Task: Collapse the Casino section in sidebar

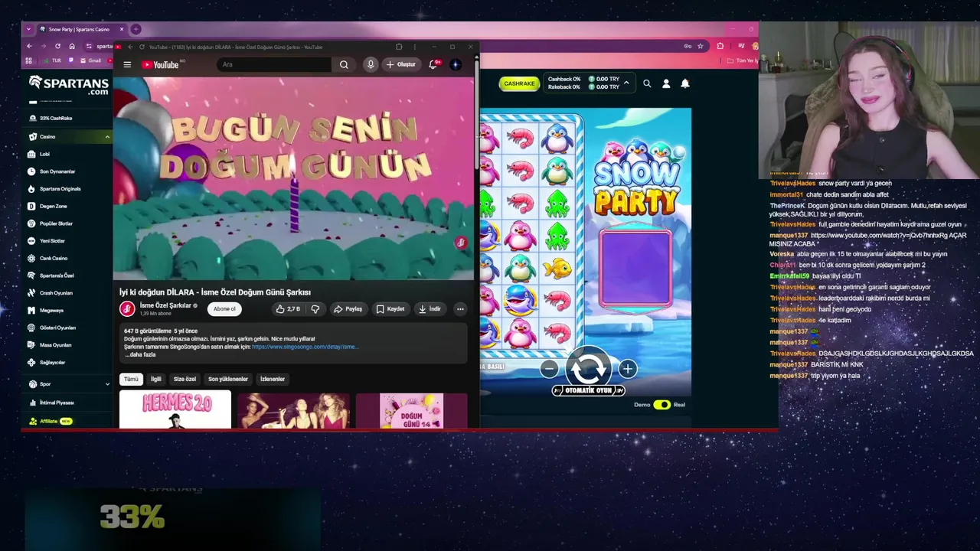Action: click(x=107, y=137)
